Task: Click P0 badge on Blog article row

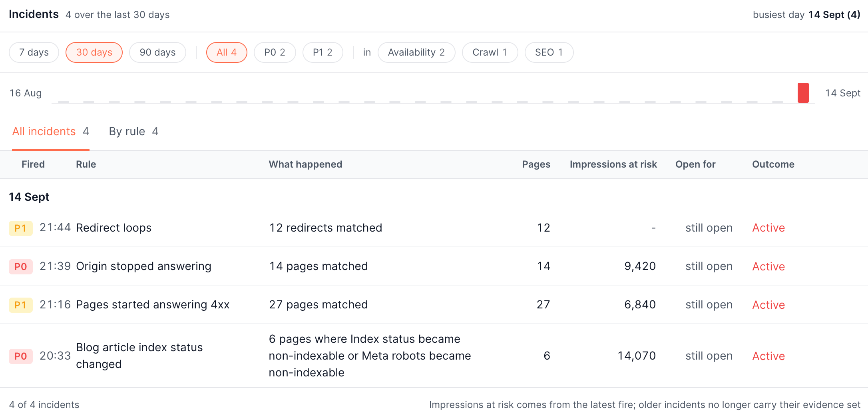Action: click(x=21, y=356)
